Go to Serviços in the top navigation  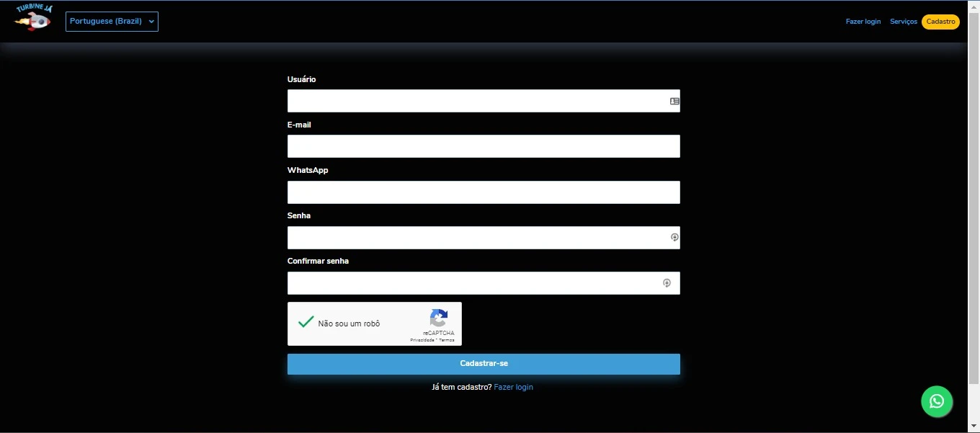[903, 22]
